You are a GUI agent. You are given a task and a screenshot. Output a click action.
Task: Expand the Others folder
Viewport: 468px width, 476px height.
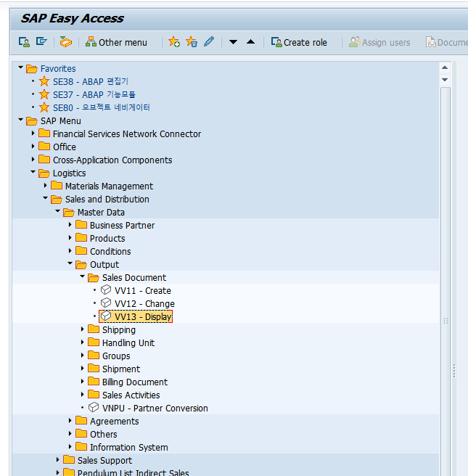[70, 433]
